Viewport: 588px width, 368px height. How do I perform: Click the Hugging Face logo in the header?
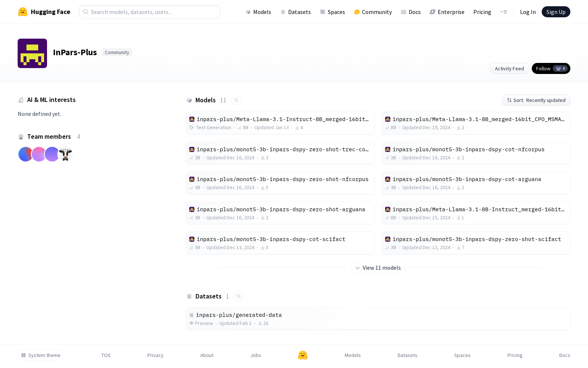pyautogui.click(x=44, y=12)
